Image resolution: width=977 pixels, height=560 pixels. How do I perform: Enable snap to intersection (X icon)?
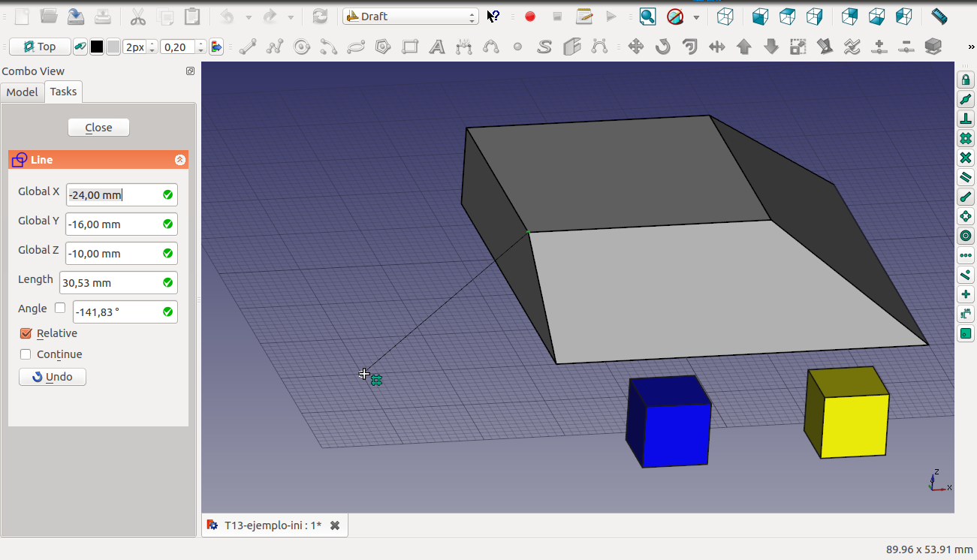tap(966, 158)
